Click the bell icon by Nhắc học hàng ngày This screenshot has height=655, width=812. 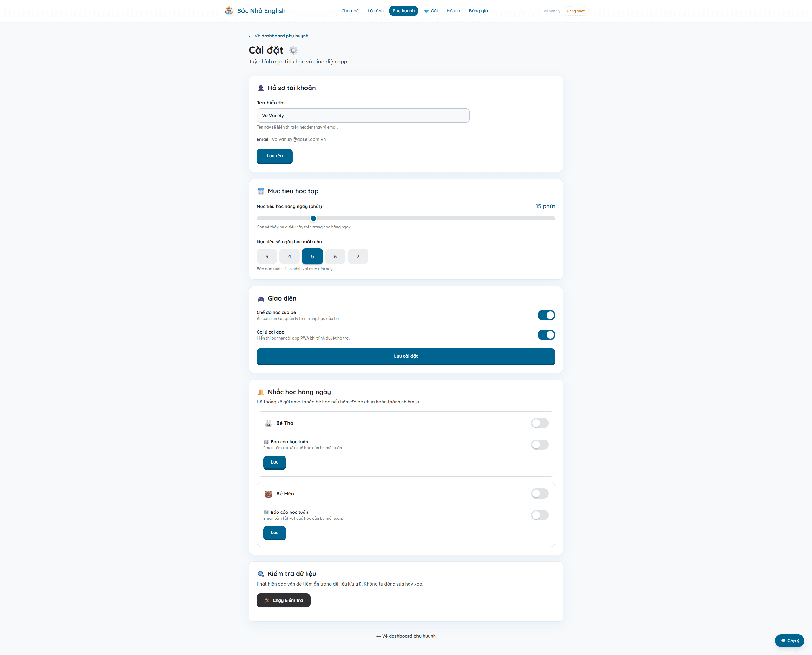click(x=261, y=392)
